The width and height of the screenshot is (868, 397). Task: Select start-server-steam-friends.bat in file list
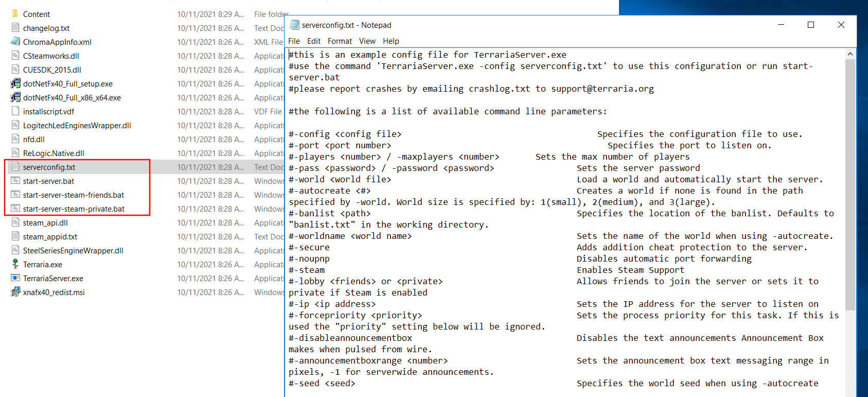[74, 195]
